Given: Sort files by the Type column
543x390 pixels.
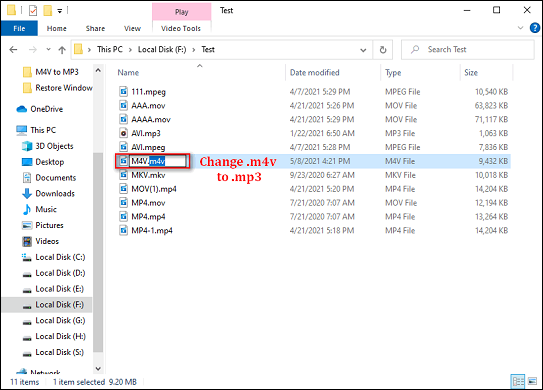Looking at the screenshot, I should click(x=393, y=72).
